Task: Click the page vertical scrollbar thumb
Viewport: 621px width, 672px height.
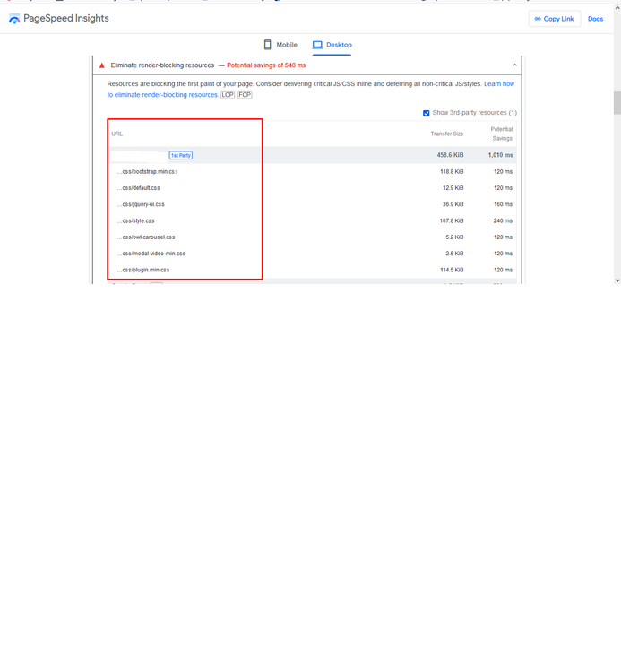Action: [617, 103]
